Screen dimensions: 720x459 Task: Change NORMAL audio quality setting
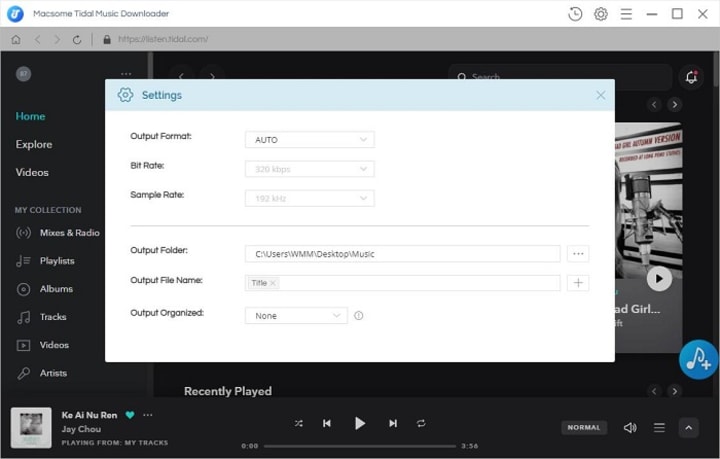(584, 427)
